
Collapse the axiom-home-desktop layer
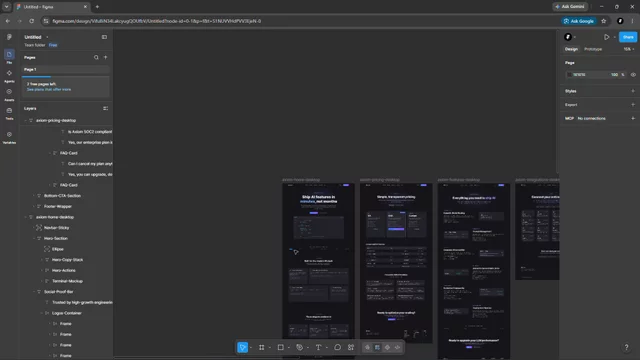26,217
